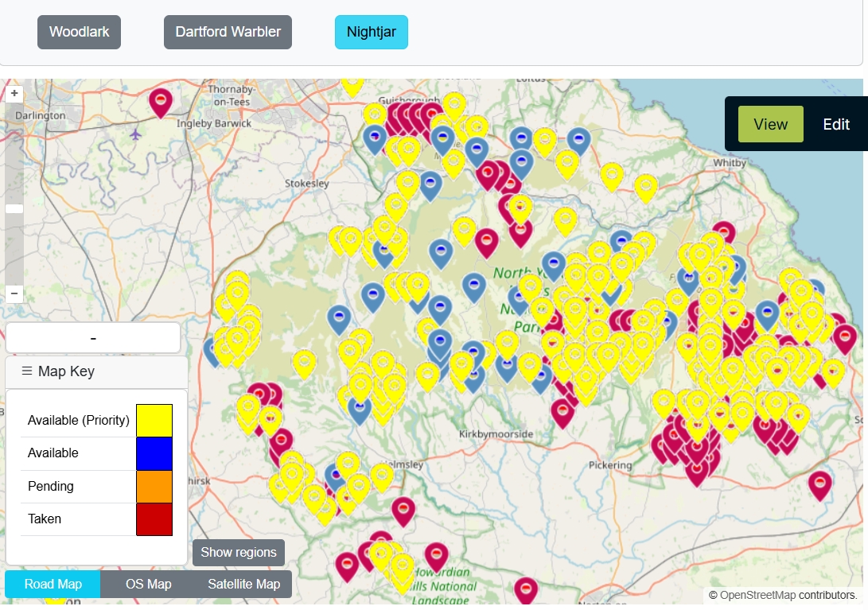Select the Dartford Warbler species button
The width and height of the screenshot is (868, 610).
[x=228, y=32]
